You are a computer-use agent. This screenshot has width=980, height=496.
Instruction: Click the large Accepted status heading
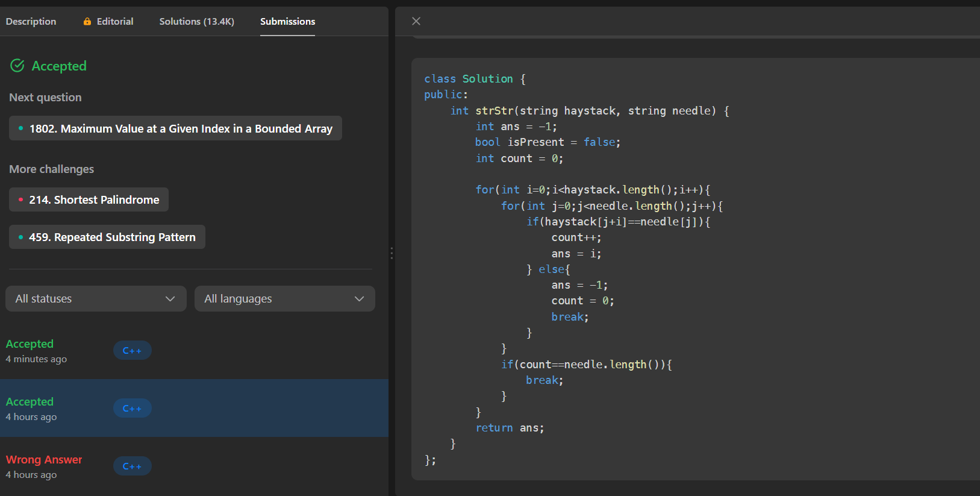coord(59,66)
